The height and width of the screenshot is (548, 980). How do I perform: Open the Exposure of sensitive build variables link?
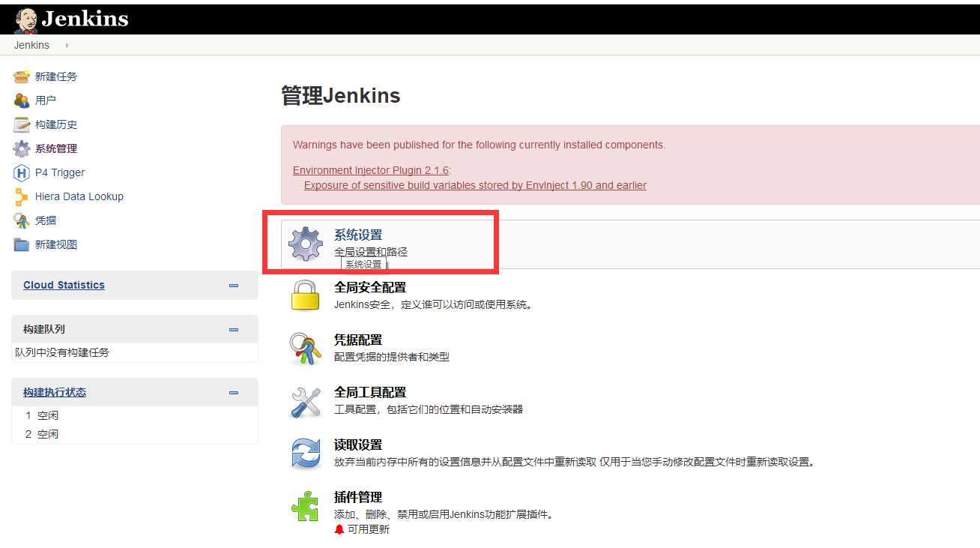pos(475,185)
